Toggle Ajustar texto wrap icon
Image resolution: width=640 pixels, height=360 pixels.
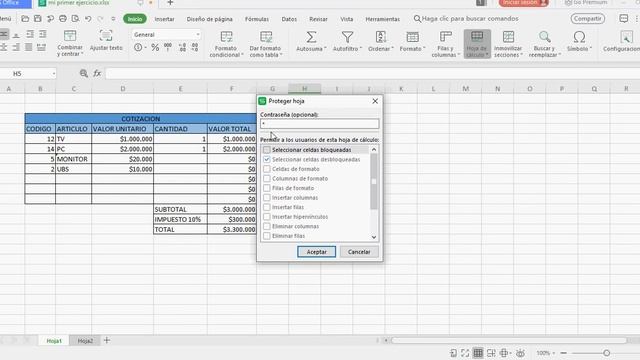106,36
